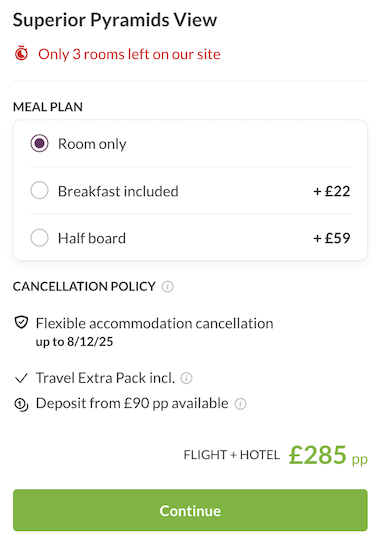383x556 pixels.
Task: Click the deposit coin icon
Action: (x=21, y=405)
